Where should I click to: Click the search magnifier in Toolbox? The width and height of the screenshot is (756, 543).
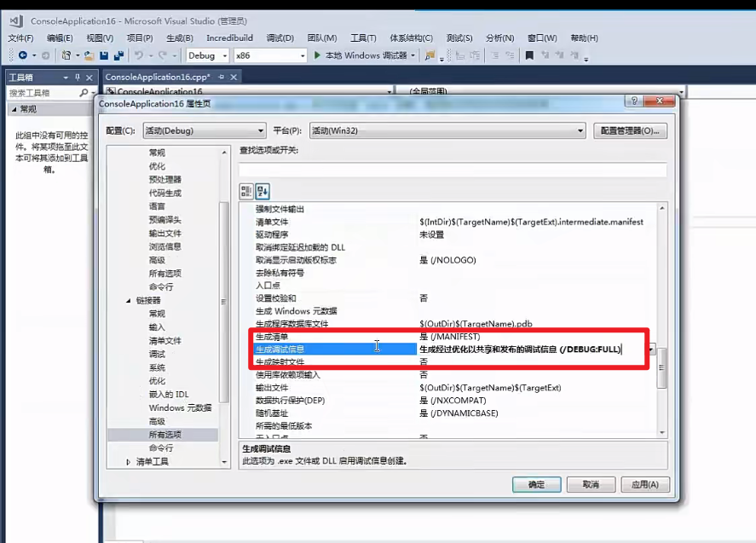(84, 93)
